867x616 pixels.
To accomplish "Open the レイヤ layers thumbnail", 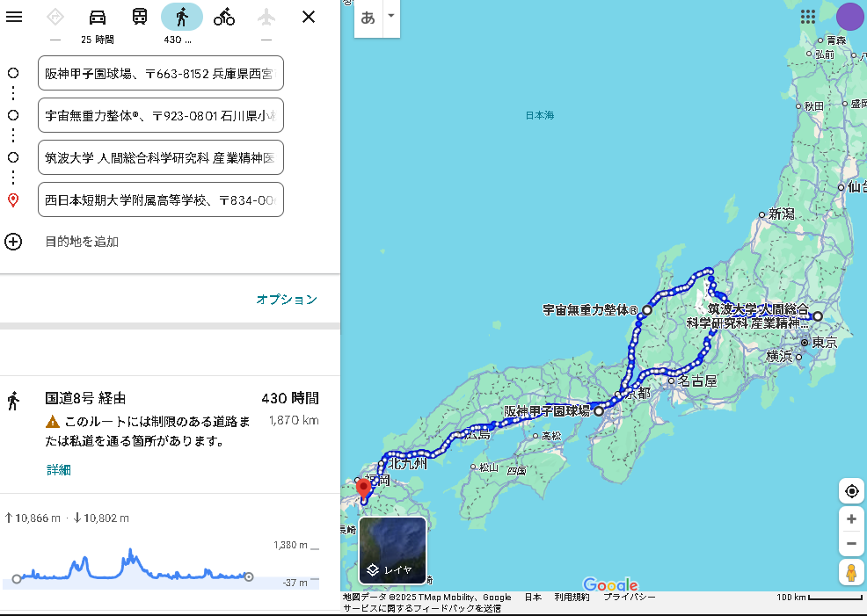I will pos(392,550).
